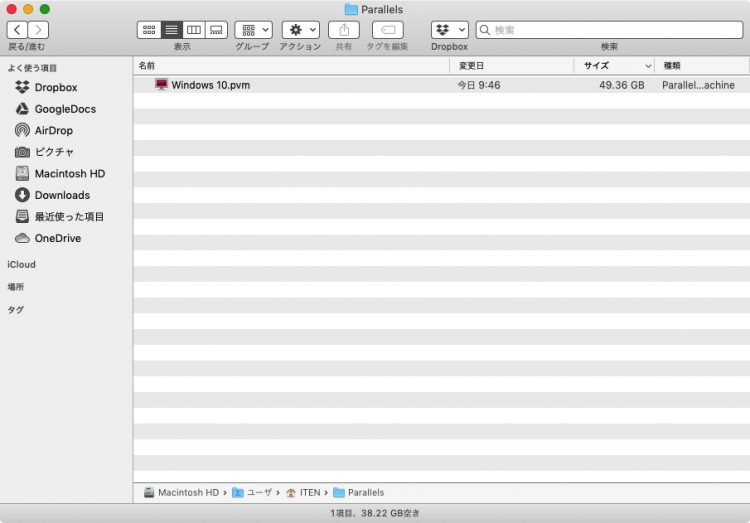Open the action gear menu
This screenshot has width=750, height=523.
click(x=301, y=30)
